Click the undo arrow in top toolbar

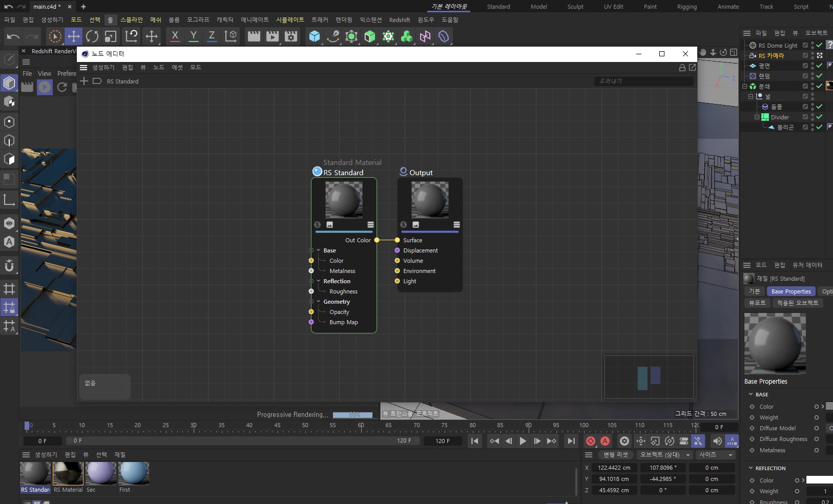13,36
